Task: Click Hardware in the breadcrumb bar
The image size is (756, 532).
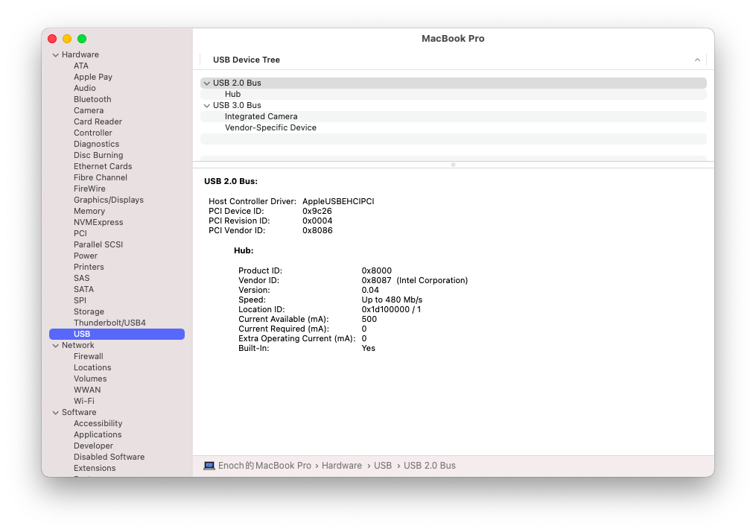Action: click(341, 465)
